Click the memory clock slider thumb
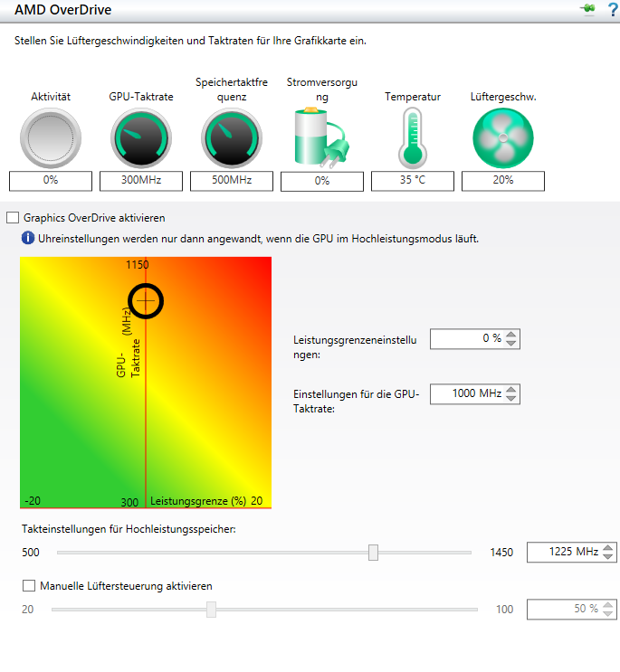The height and width of the screenshot is (672, 620). point(374,553)
